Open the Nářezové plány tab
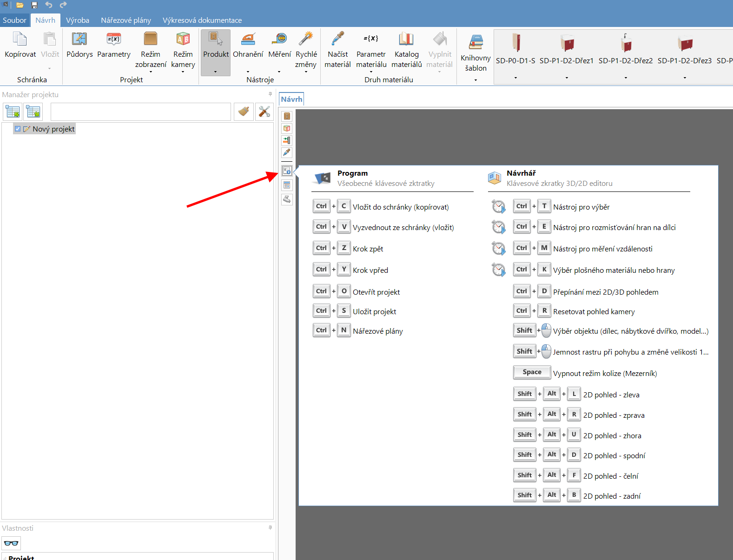This screenshot has height=560, width=733. click(126, 20)
